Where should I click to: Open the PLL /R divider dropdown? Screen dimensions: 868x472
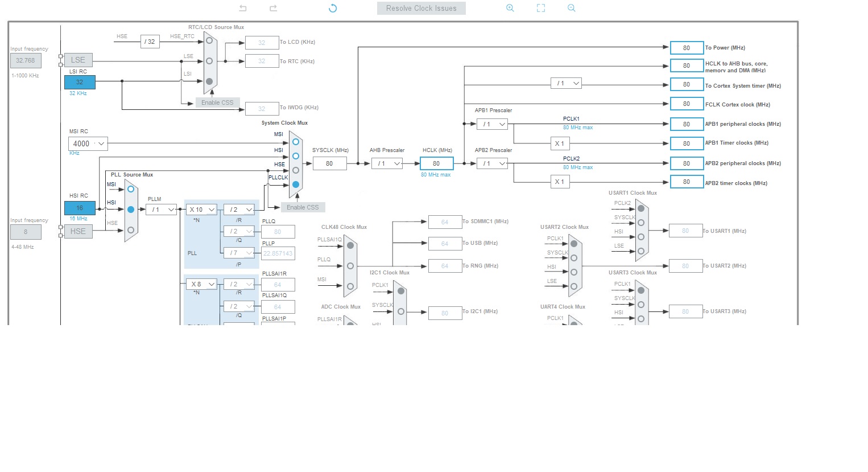pos(239,210)
